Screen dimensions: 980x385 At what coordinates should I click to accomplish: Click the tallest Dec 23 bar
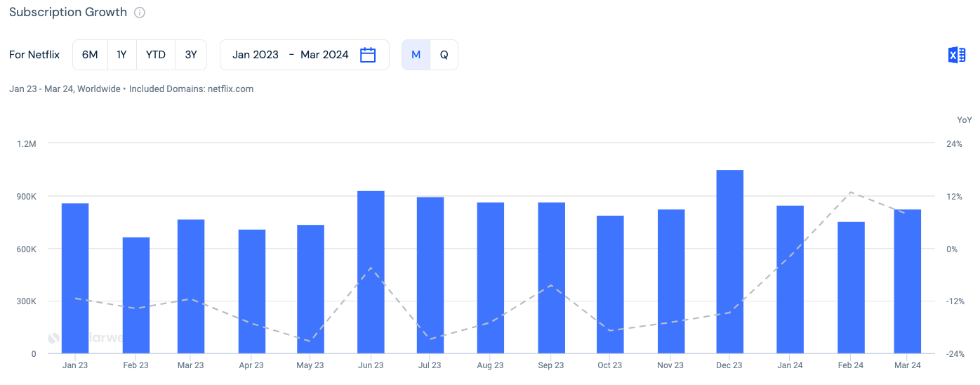point(730,261)
